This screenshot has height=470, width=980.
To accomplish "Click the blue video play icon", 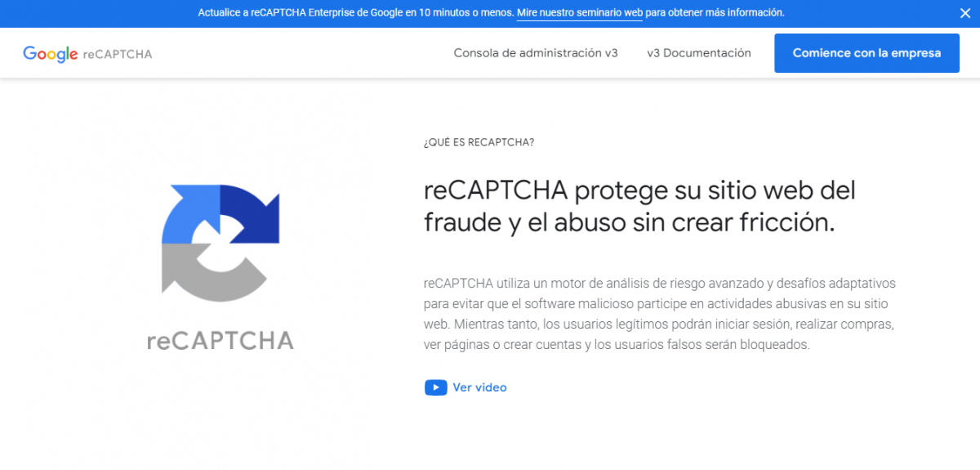I will click(x=435, y=387).
